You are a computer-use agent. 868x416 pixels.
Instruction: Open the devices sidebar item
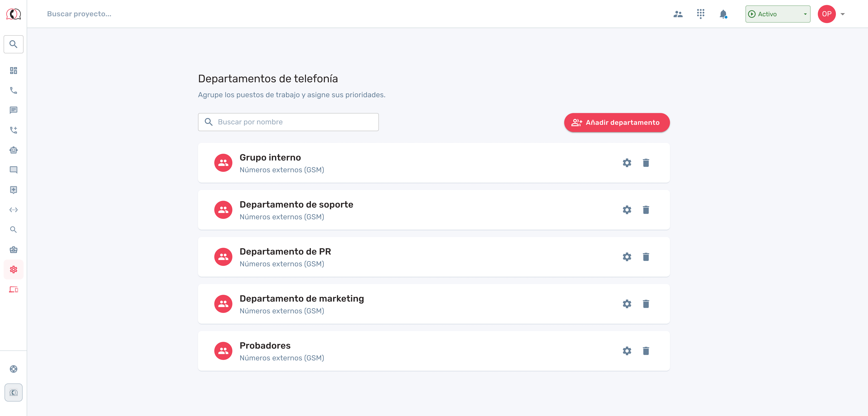tap(13, 289)
